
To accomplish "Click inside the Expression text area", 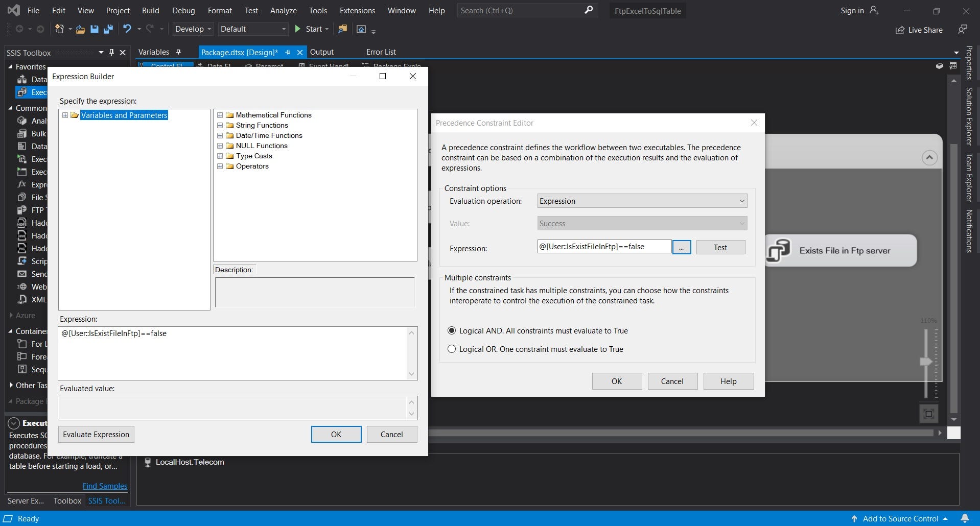I will point(234,353).
